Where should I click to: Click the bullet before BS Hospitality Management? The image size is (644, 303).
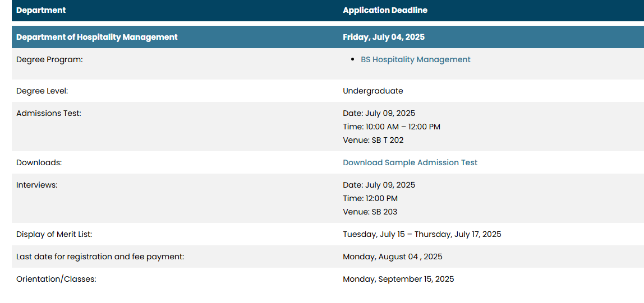click(353, 60)
